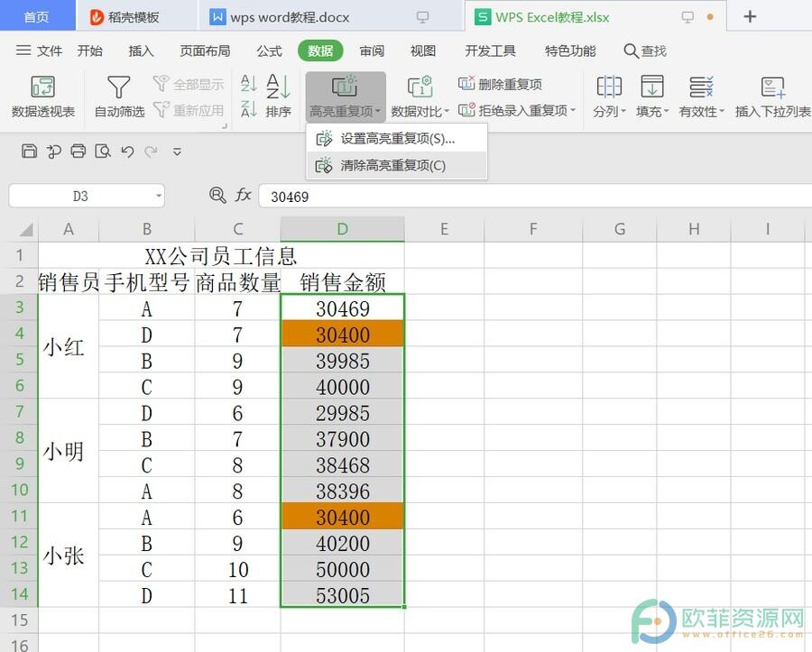Open the Sort (排序) tool
Viewport: 812px width, 652px height.
click(x=279, y=96)
